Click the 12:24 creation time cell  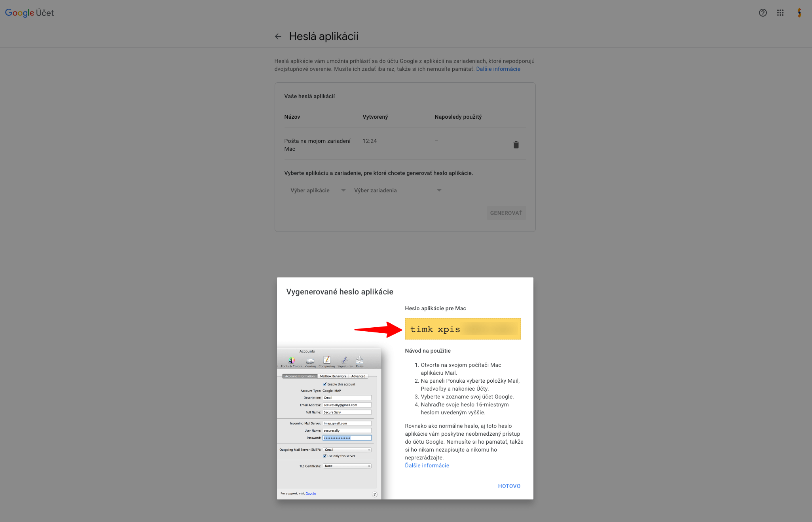[370, 141]
